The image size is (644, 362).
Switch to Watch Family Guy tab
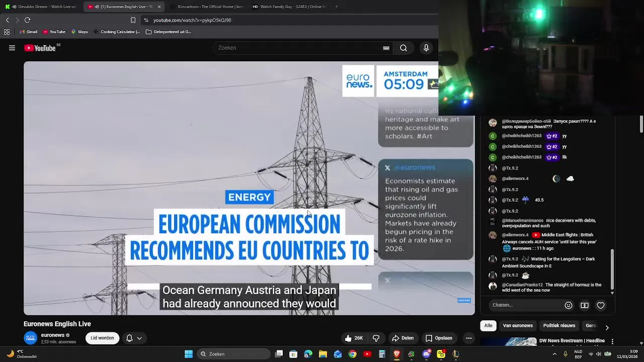[289, 7]
